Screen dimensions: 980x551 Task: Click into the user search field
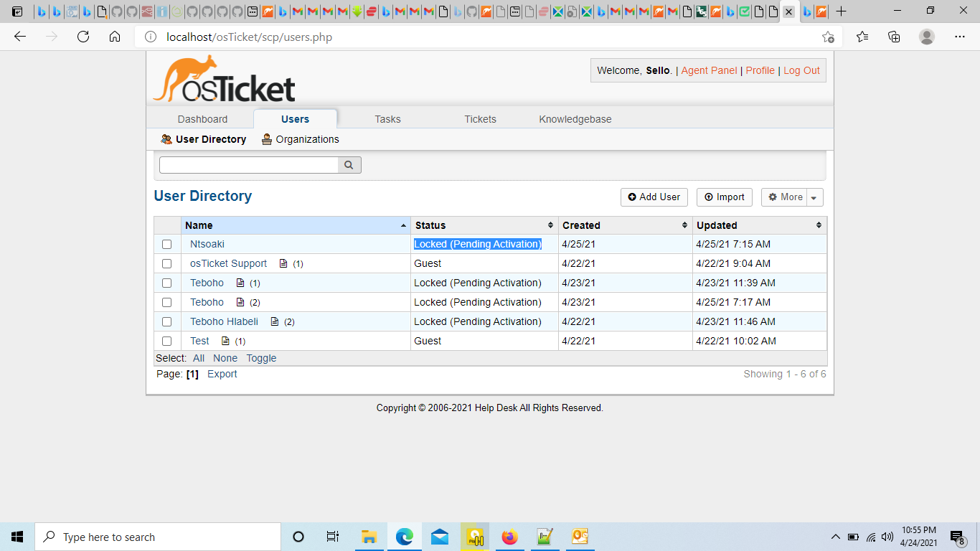pos(249,165)
